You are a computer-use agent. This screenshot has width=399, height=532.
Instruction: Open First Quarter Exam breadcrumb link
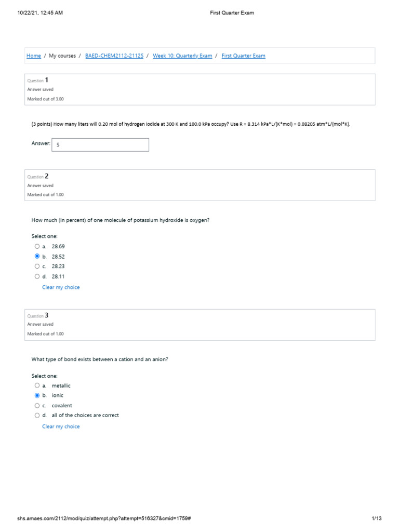(x=243, y=56)
